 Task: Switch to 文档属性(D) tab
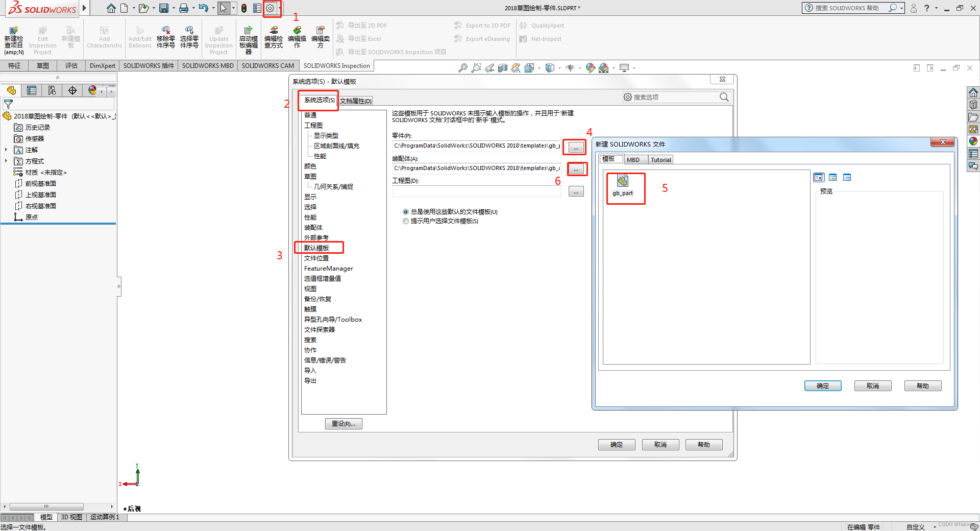tap(356, 101)
